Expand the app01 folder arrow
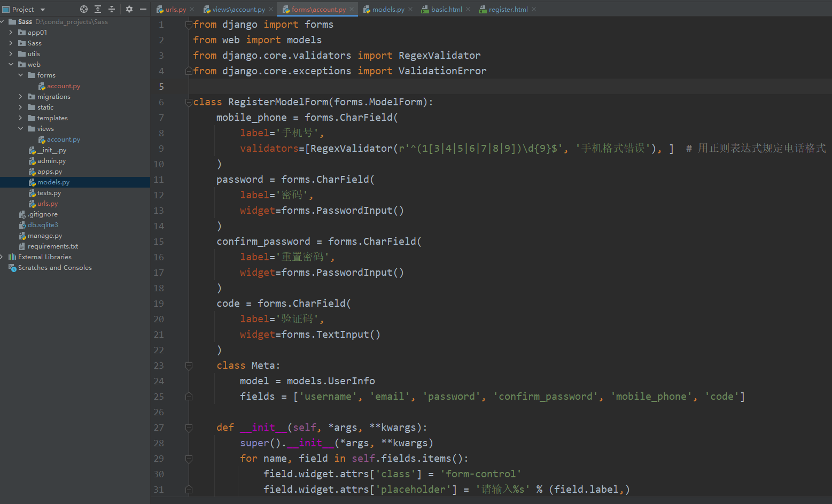Image resolution: width=832 pixels, height=504 pixels. [11, 33]
